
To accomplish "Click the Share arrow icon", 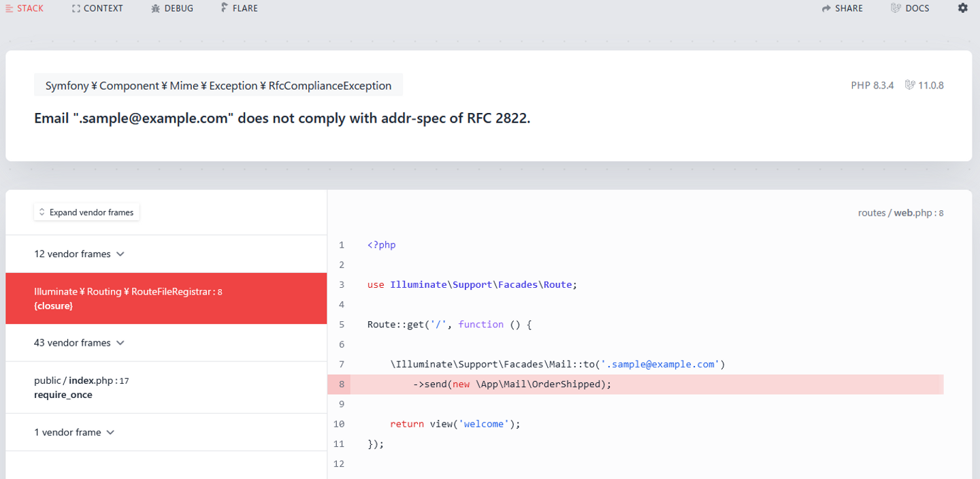I will pos(826,9).
